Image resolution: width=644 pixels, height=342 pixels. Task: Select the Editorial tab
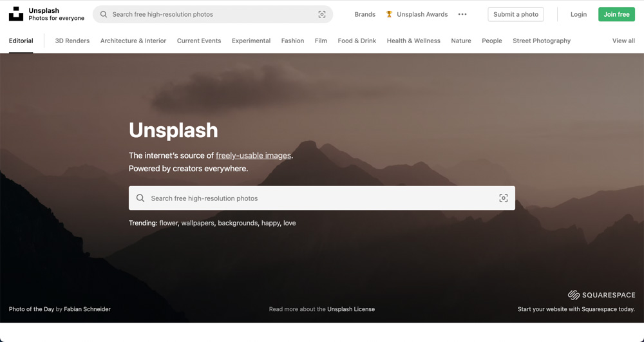coord(21,41)
